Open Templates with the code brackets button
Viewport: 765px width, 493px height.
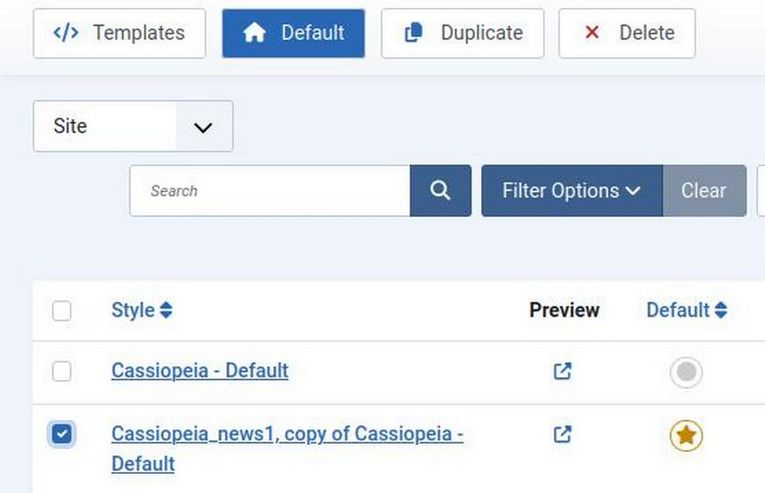click(x=119, y=33)
